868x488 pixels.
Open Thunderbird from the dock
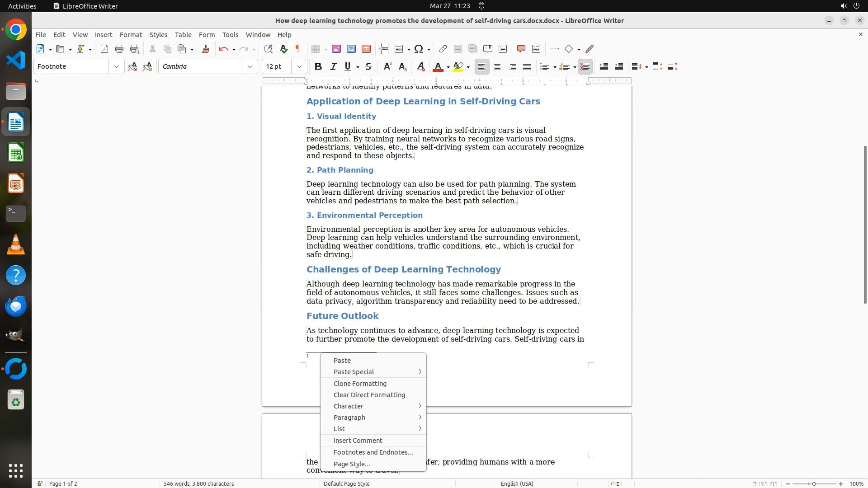point(16,306)
